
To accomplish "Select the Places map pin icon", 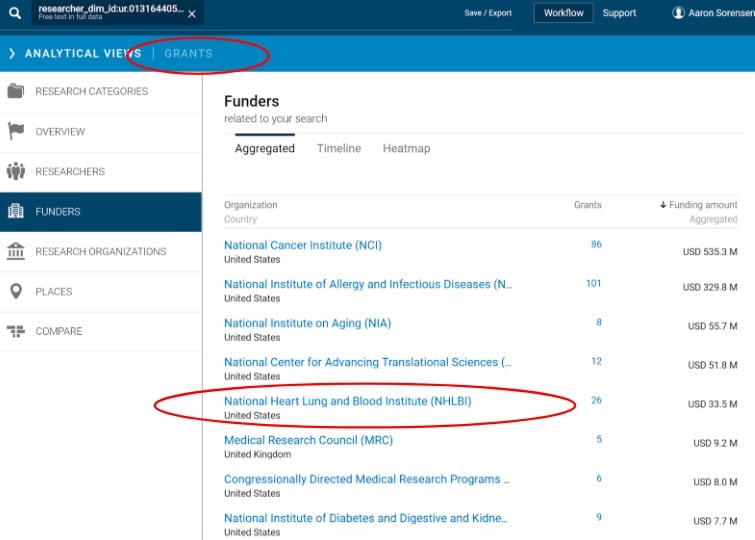I will tap(16, 292).
